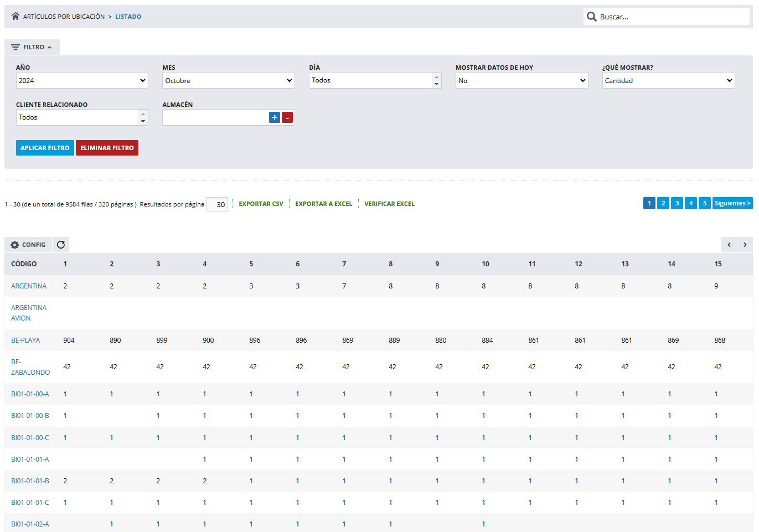The width and height of the screenshot is (759, 532).
Task: Click the search magnifier icon
Action: coord(591,17)
